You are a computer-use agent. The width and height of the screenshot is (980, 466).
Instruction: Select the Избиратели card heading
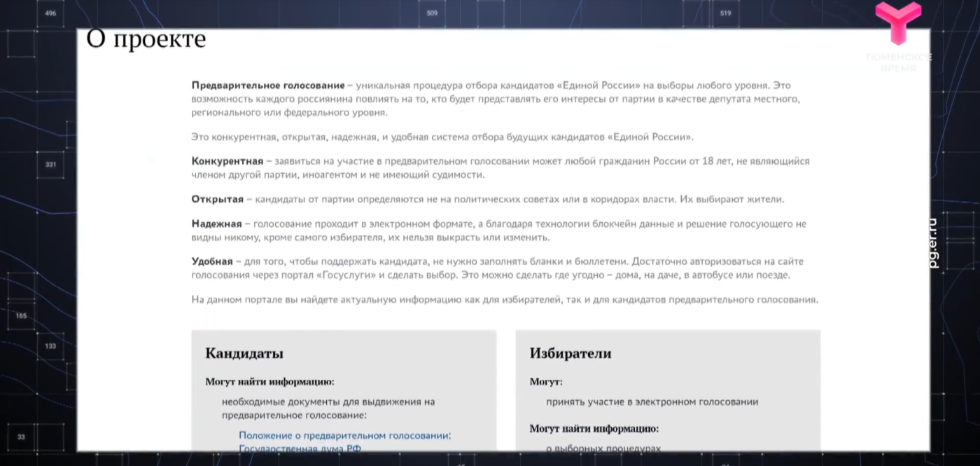point(570,353)
